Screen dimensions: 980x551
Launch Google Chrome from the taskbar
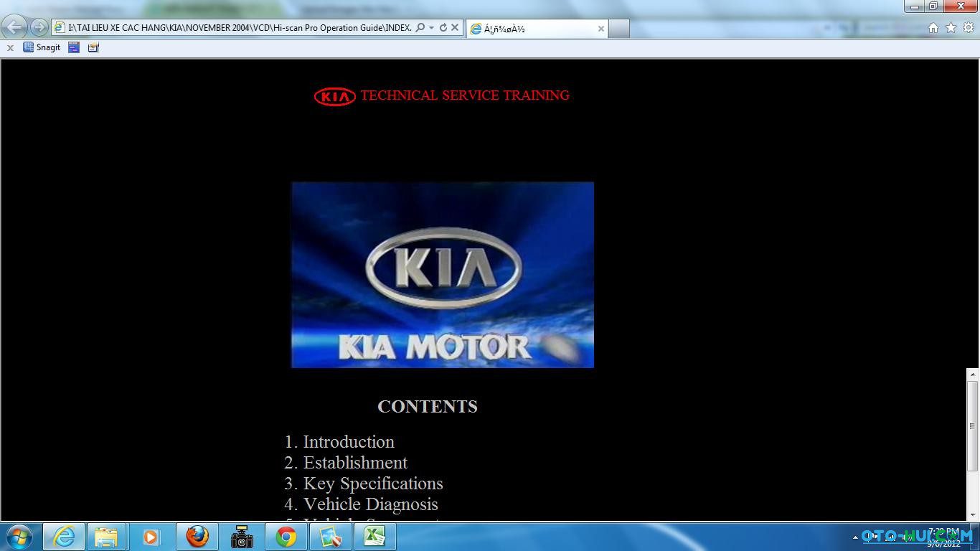pos(286,537)
